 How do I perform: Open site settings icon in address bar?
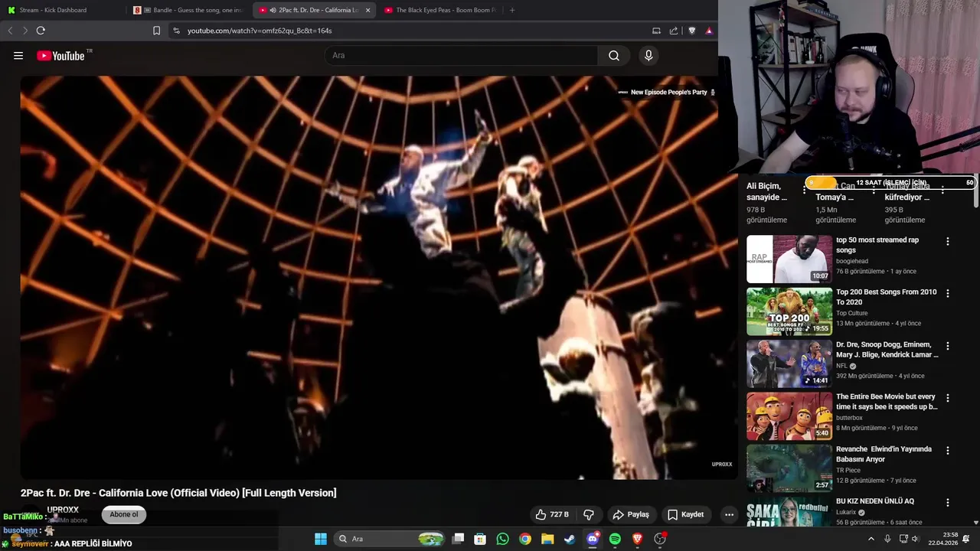(176, 31)
